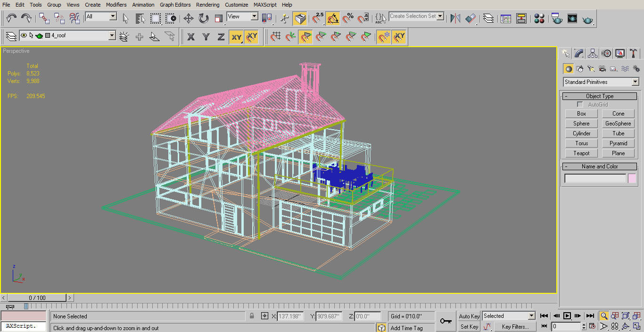
Task: Switch to the Utilities hammer tab
Action: tap(634, 53)
